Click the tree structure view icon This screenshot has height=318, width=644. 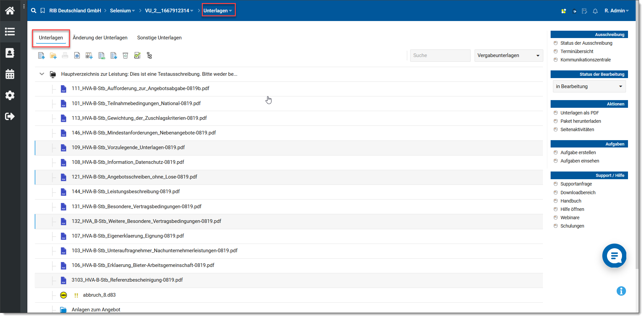pyautogui.click(x=149, y=56)
